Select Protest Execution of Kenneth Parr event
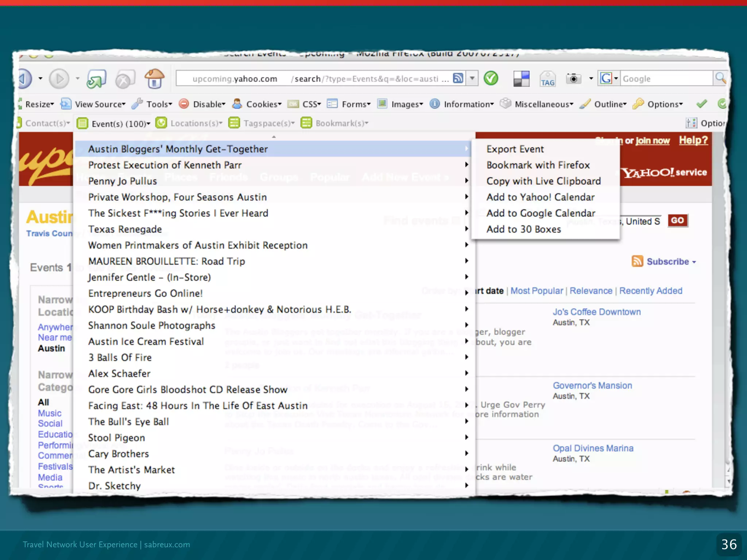Viewport: 747px width, 560px height. [x=273, y=165]
